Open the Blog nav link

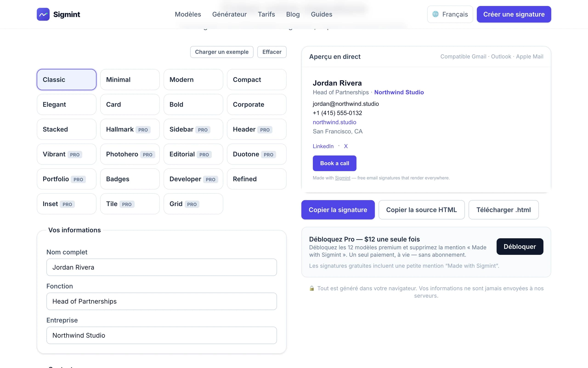point(293,14)
